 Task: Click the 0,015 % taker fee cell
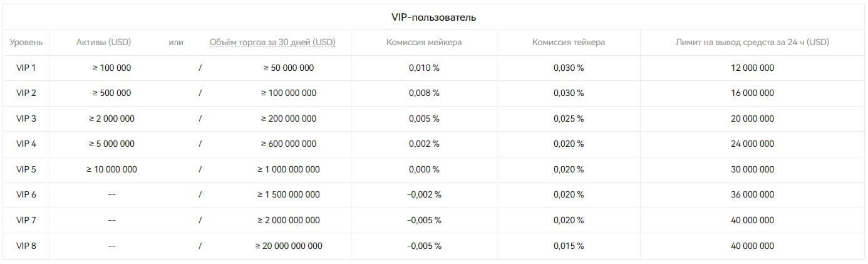tap(569, 246)
